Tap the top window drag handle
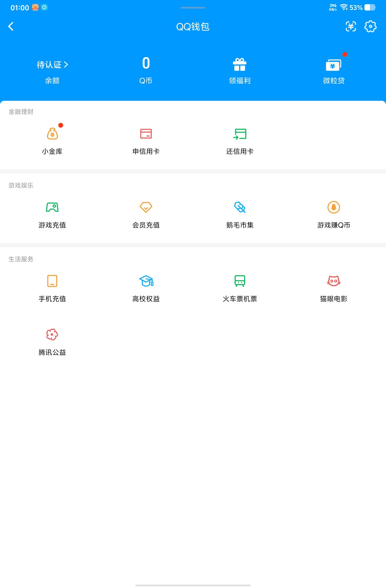This screenshot has height=588, width=386. (x=193, y=8)
